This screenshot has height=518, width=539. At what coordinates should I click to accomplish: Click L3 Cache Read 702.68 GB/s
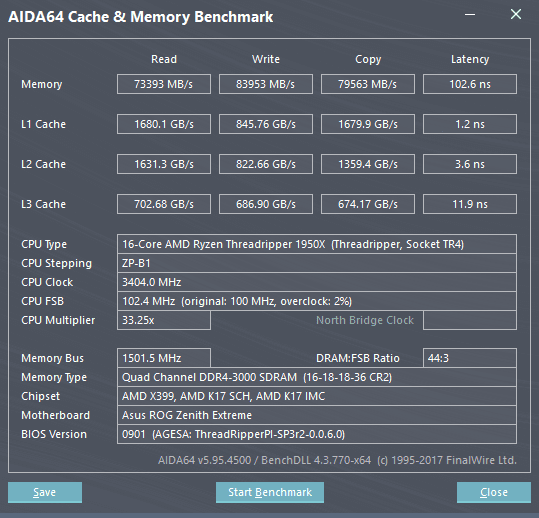[164, 204]
